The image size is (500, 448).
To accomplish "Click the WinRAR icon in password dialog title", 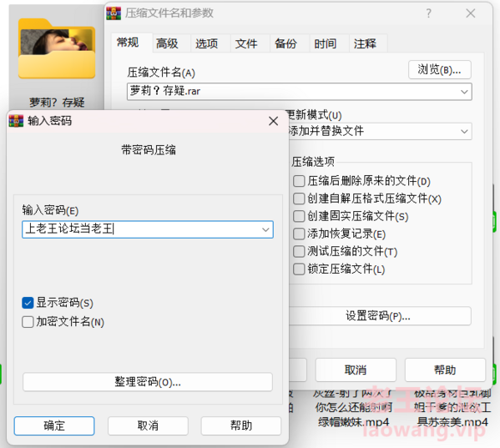I will tap(16, 121).
